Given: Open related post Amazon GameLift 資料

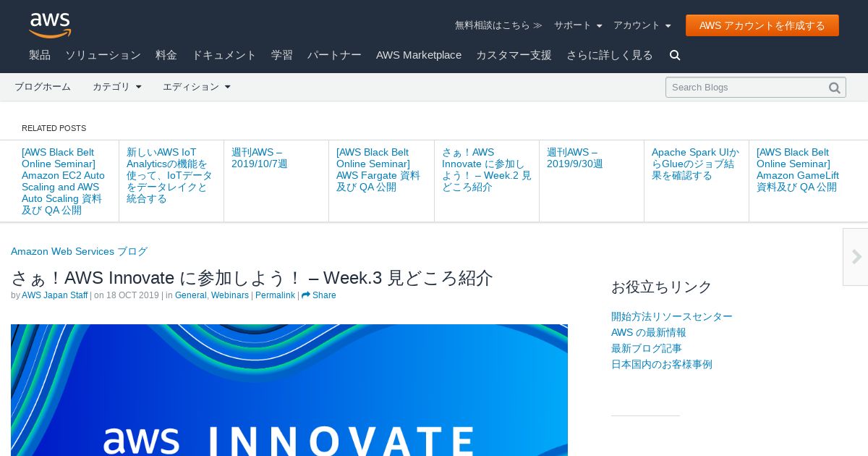Looking at the screenshot, I should (798, 169).
